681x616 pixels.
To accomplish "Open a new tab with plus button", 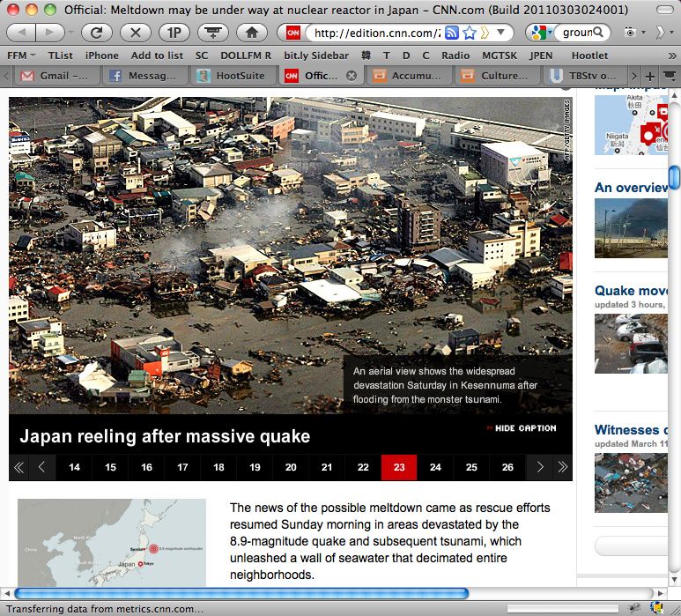I will point(651,76).
